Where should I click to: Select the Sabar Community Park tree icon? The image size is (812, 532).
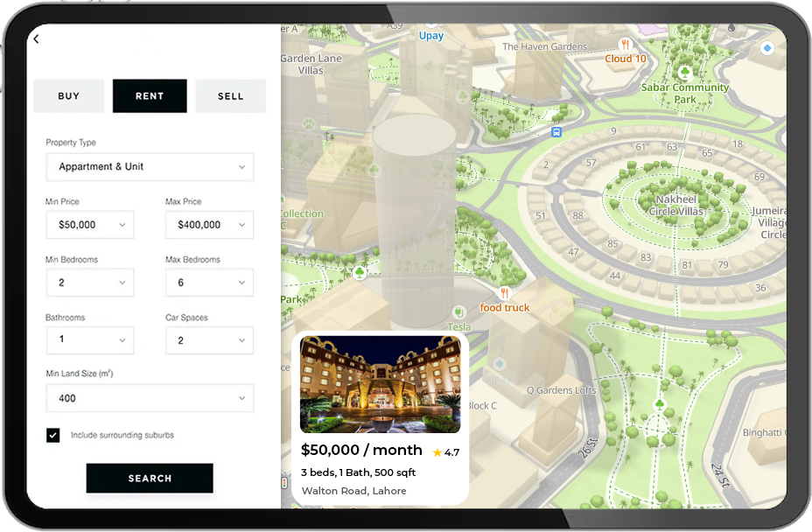[x=686, y=73]
